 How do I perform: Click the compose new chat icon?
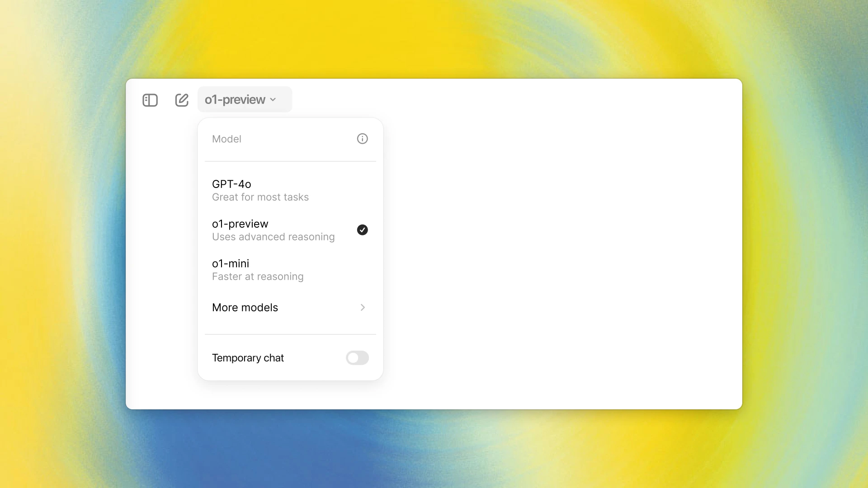pos(182,99)
